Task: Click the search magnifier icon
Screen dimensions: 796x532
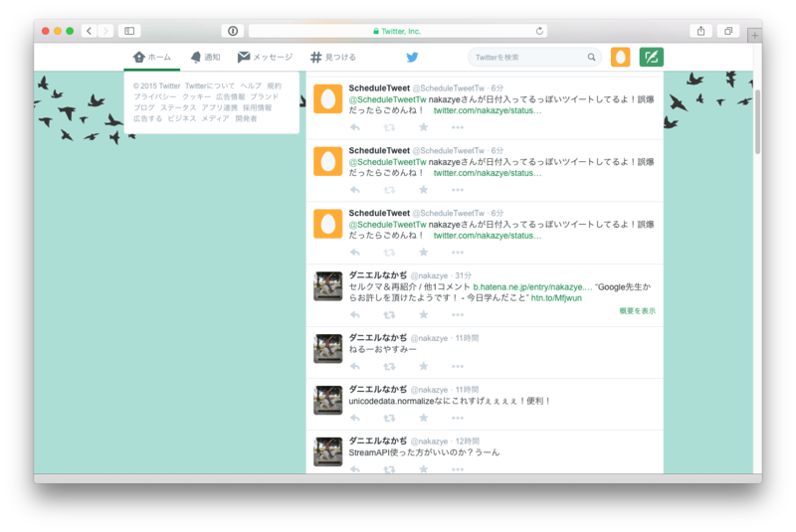Action: pos(591,58)
